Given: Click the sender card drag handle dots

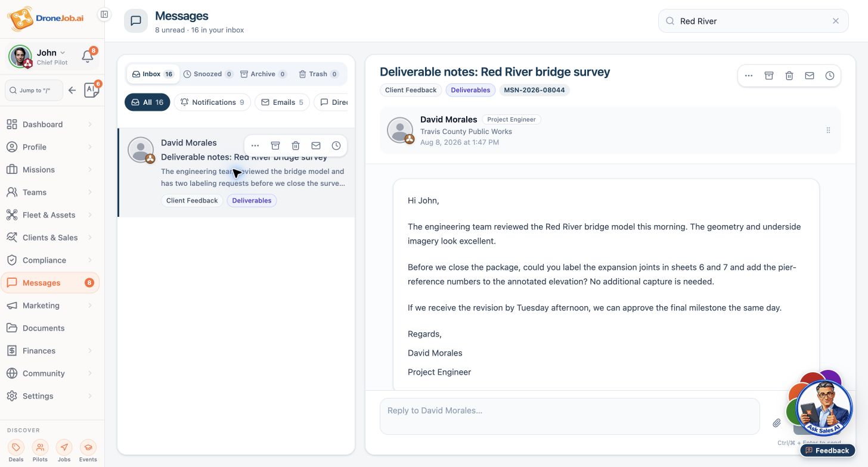Looking at the screenshot, I should click(828, 130).
